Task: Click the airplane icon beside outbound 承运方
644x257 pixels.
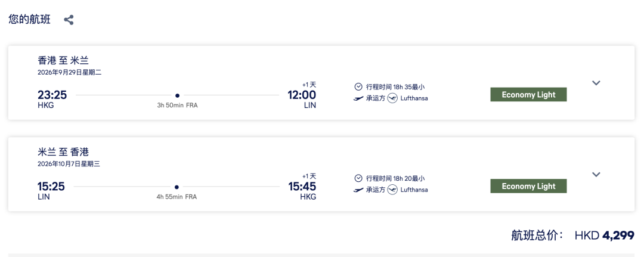Action: click(358, 98)
